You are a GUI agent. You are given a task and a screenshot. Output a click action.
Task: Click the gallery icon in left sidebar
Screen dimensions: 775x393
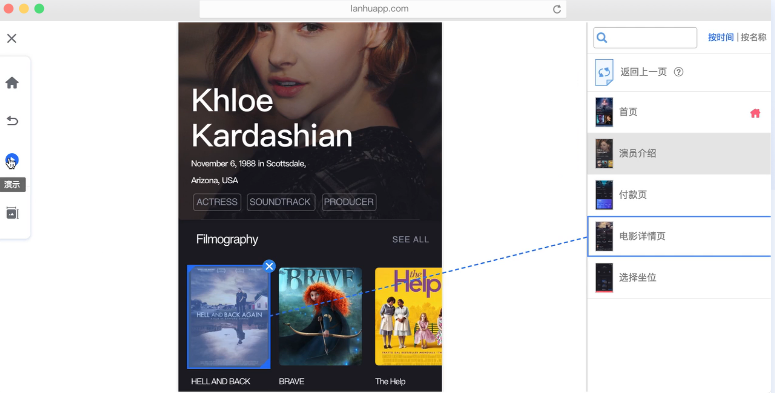coord(12,213)
